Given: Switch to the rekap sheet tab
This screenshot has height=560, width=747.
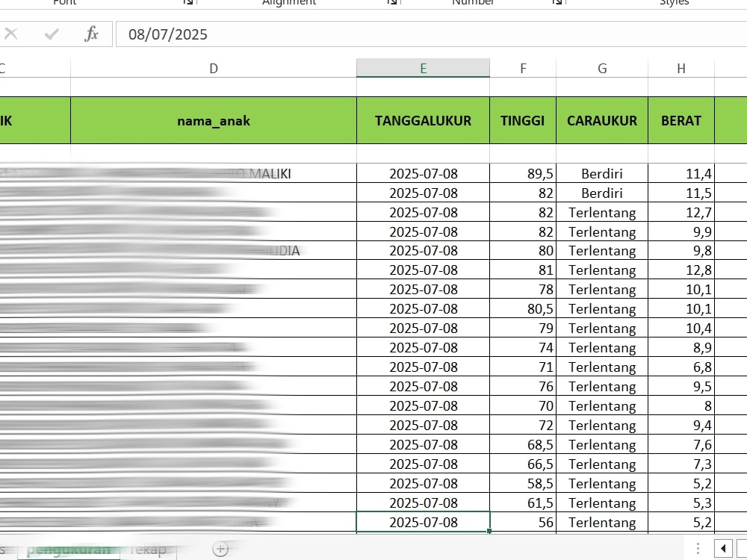Looking at the screenshot, I should 148,550.
